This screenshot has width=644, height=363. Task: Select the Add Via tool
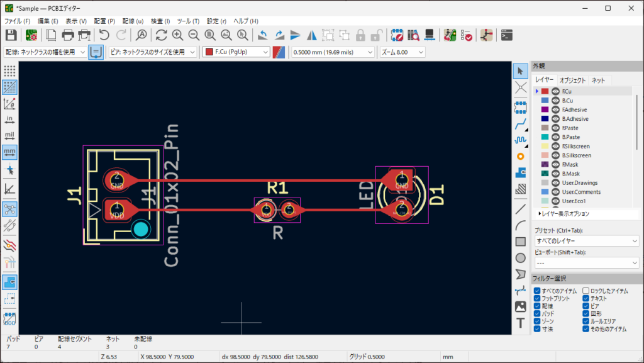pos(521,156)
